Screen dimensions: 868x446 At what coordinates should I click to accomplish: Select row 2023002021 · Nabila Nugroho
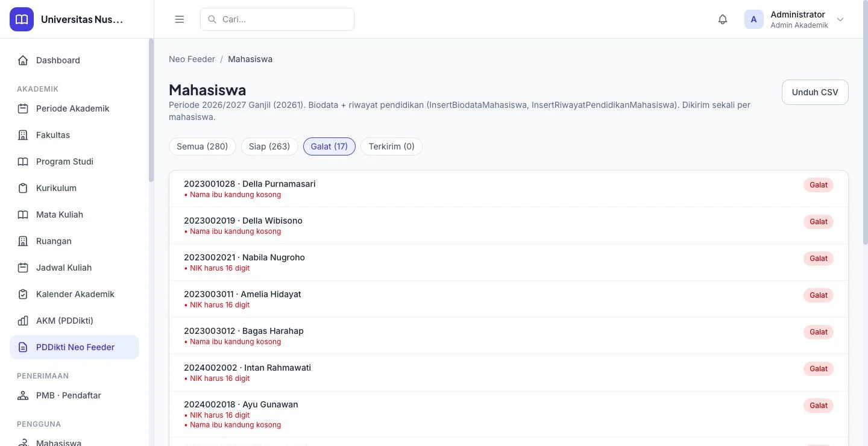pos(509,262)
